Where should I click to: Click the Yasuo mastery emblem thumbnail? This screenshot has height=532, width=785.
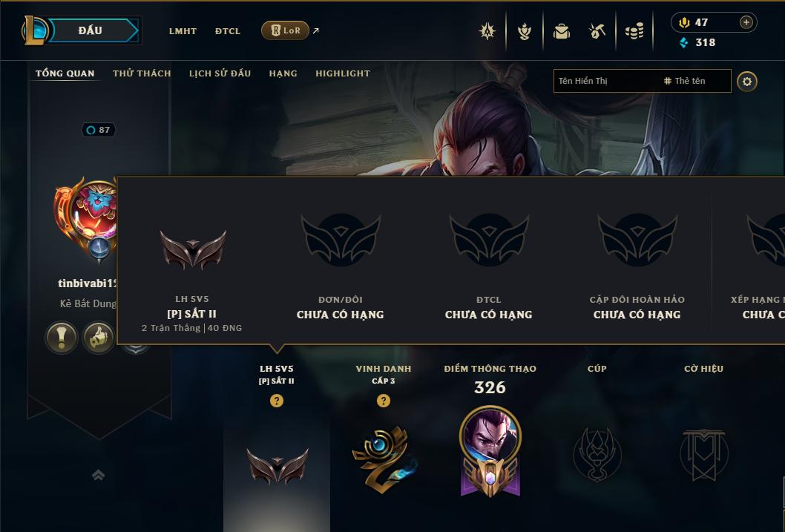[x=490, y=452]
